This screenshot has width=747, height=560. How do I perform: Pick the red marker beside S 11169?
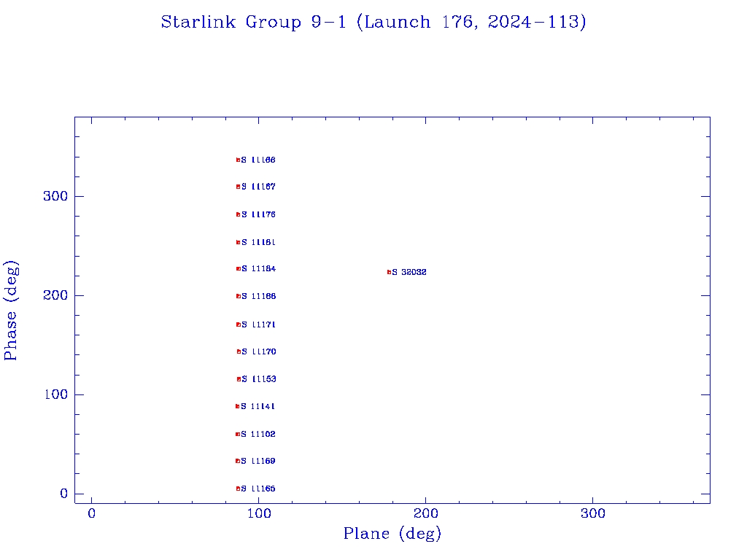tap(238, 461)
